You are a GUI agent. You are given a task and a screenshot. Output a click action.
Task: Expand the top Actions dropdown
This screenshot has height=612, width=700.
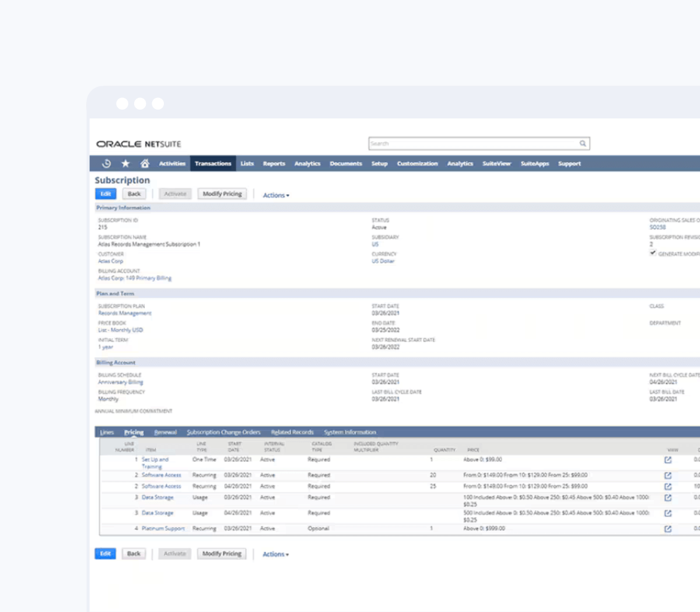point(276,195)
